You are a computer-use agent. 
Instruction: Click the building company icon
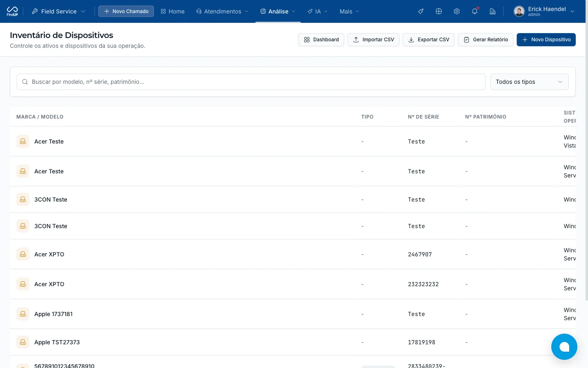(492, 11)
